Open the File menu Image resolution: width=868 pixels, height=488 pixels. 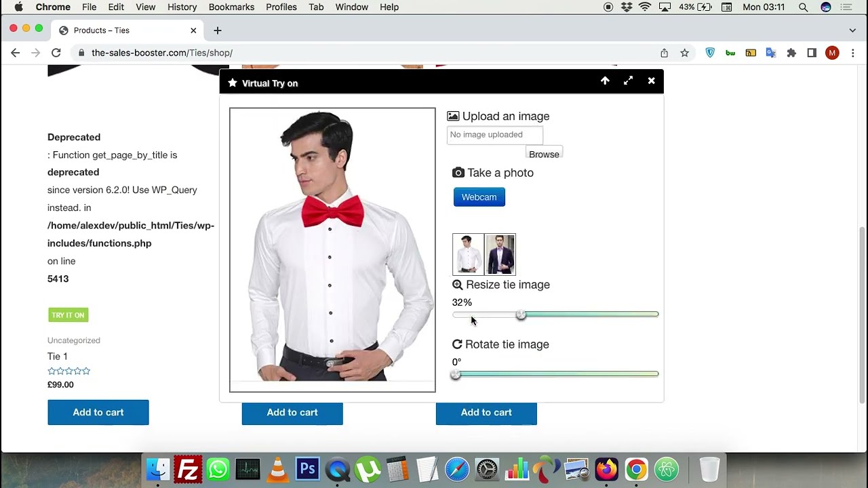(x=89, y=7)
